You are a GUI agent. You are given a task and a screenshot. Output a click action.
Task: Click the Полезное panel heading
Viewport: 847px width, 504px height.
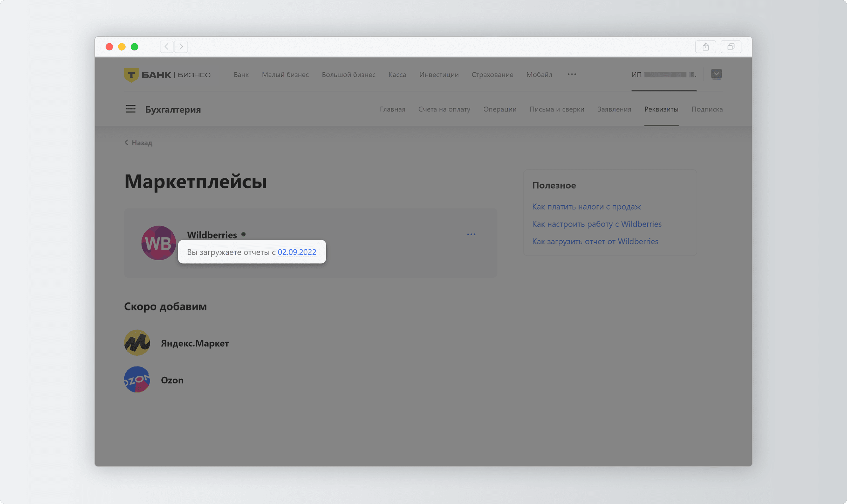click(x=554, y=185)
